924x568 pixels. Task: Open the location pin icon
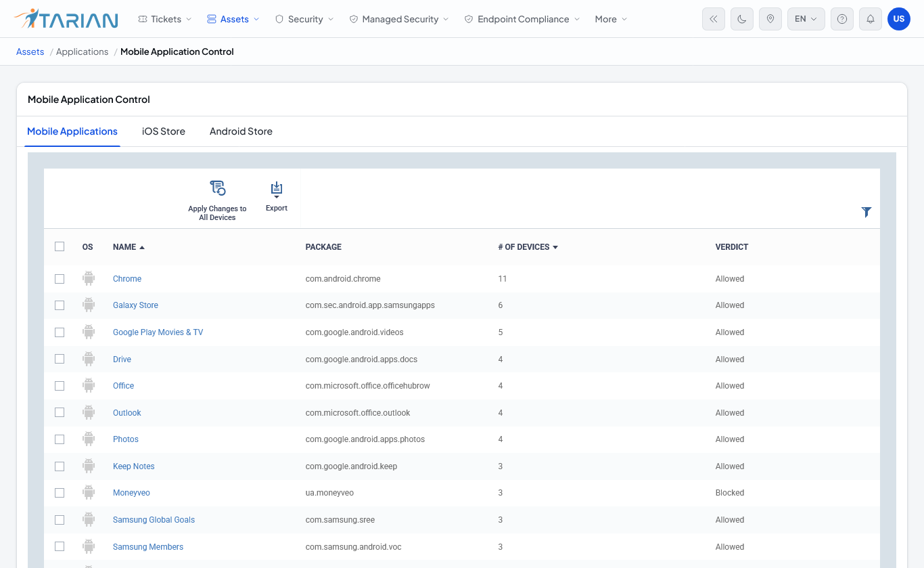pos(770,19)
